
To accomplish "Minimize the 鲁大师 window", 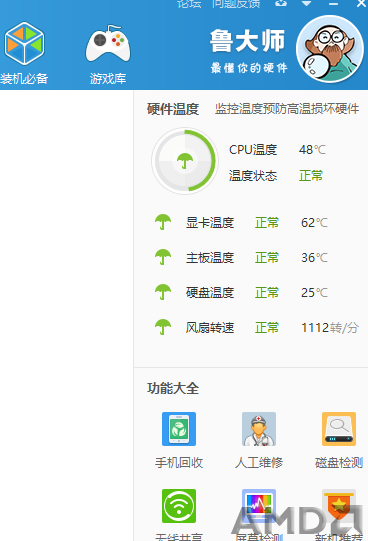I will click(x=333, y=4).
